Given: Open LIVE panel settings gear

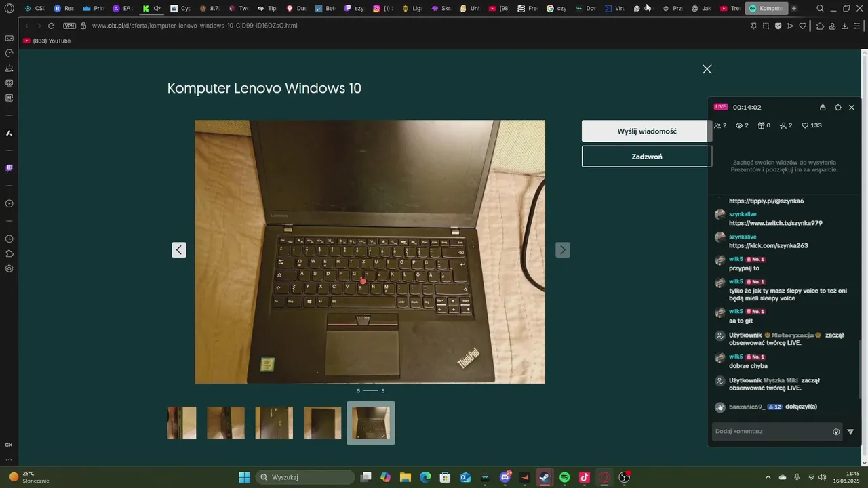Looking at the screenshot, I should point(838,107).
